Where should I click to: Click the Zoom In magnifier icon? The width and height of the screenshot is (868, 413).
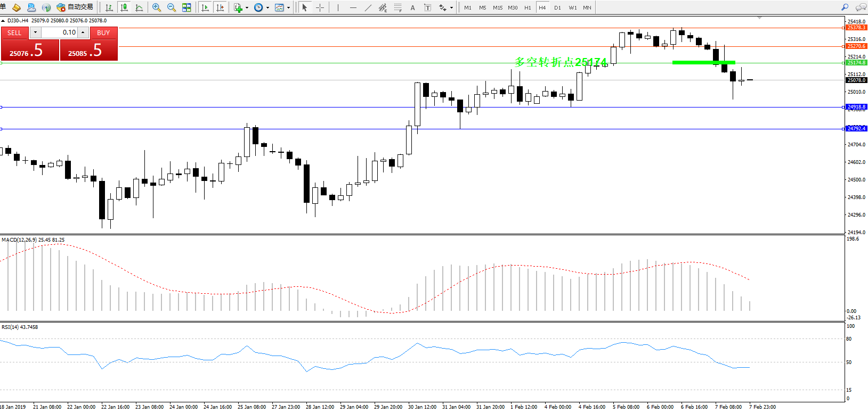[156, 7]
